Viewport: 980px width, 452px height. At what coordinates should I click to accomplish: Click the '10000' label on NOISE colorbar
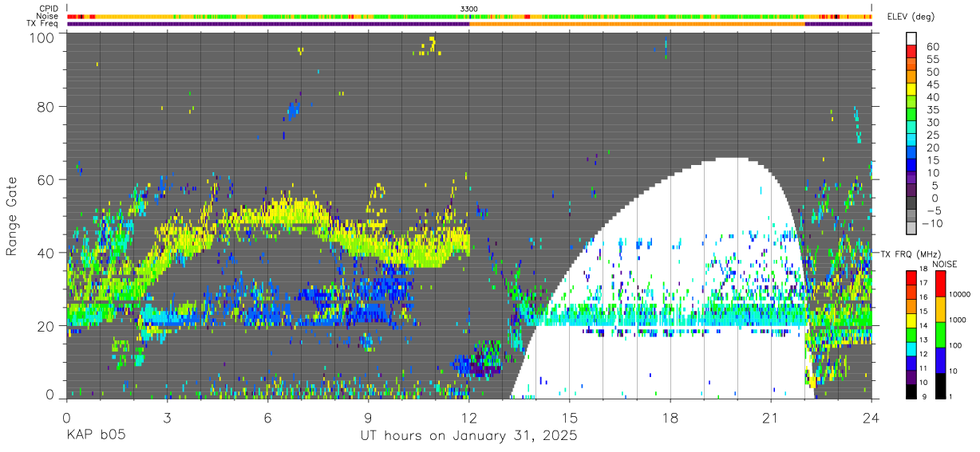pos(959,295)
